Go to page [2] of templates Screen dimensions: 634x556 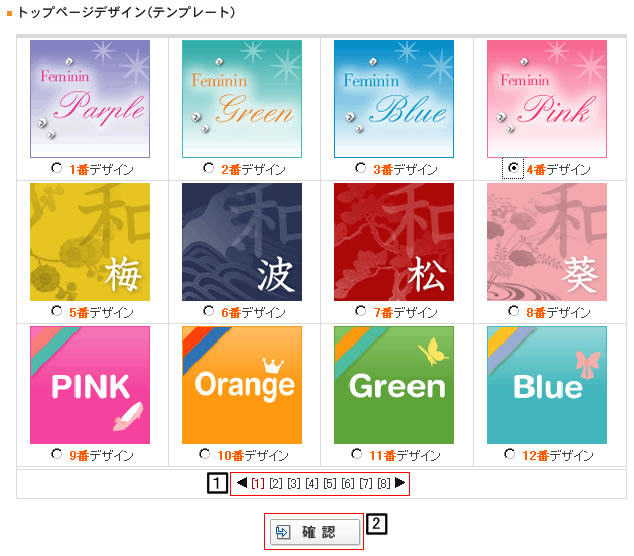[x=276, y=483]
